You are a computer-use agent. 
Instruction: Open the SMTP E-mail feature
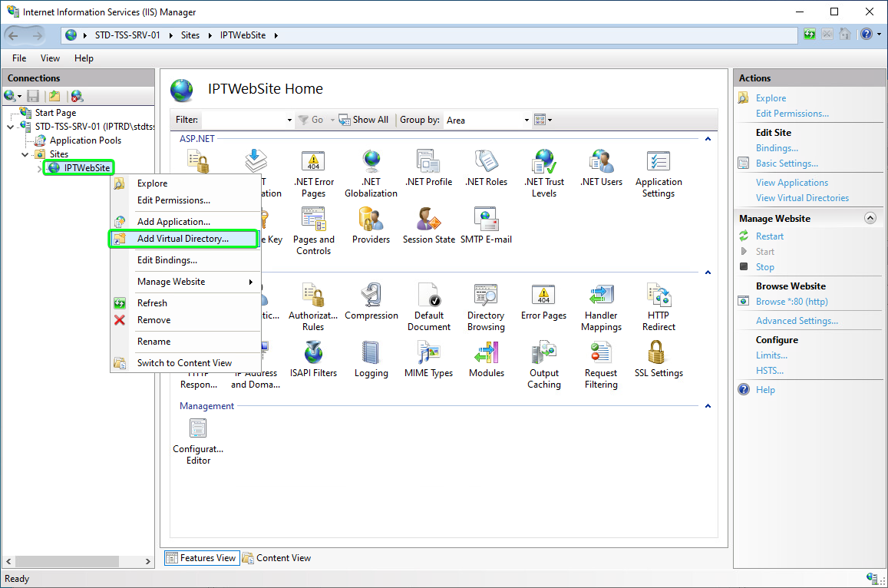click(x=486, y=226)
